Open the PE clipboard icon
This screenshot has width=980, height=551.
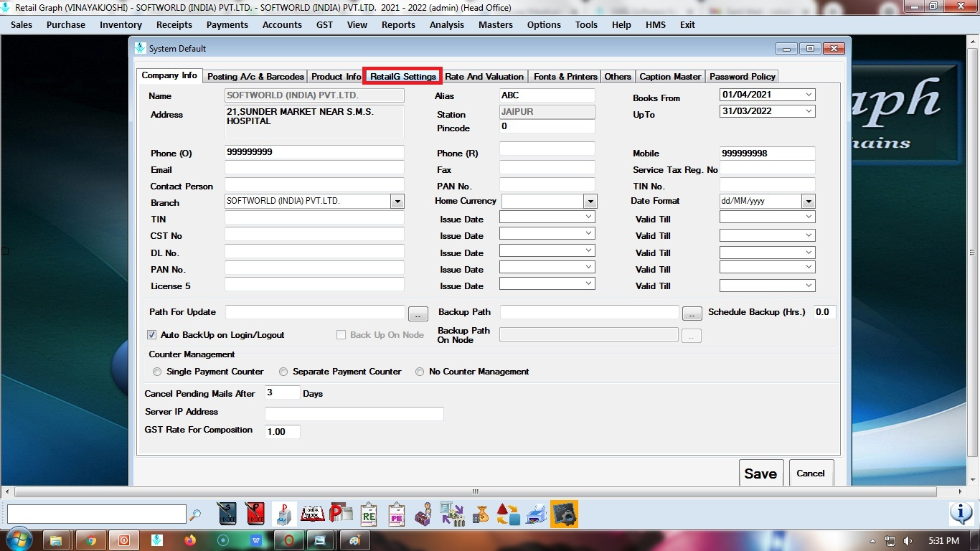[397, 514]
